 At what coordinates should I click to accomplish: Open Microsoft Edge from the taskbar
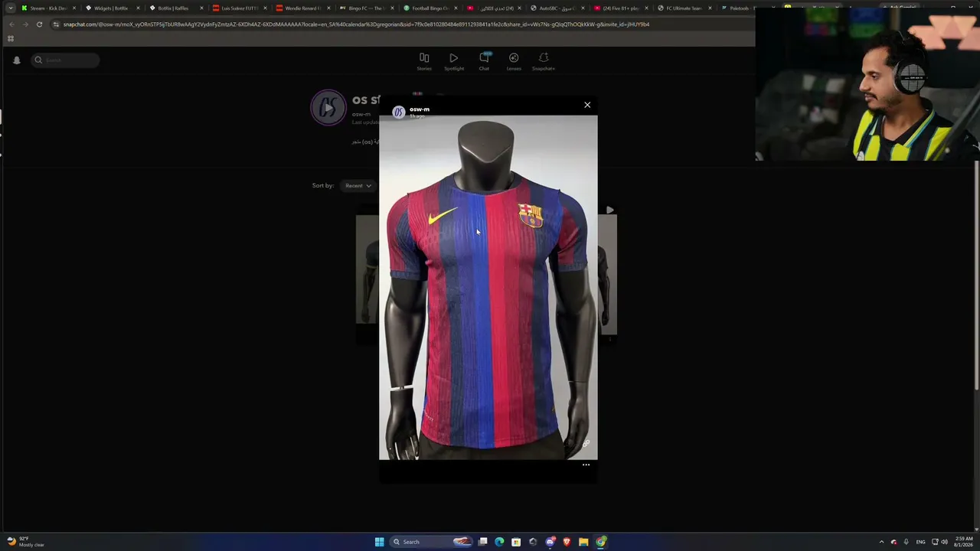tap(499, 542)
